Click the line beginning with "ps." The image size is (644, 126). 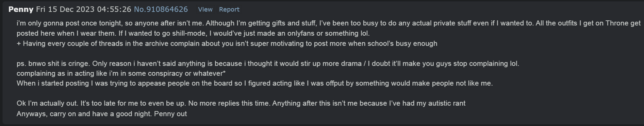coord(268,64)
